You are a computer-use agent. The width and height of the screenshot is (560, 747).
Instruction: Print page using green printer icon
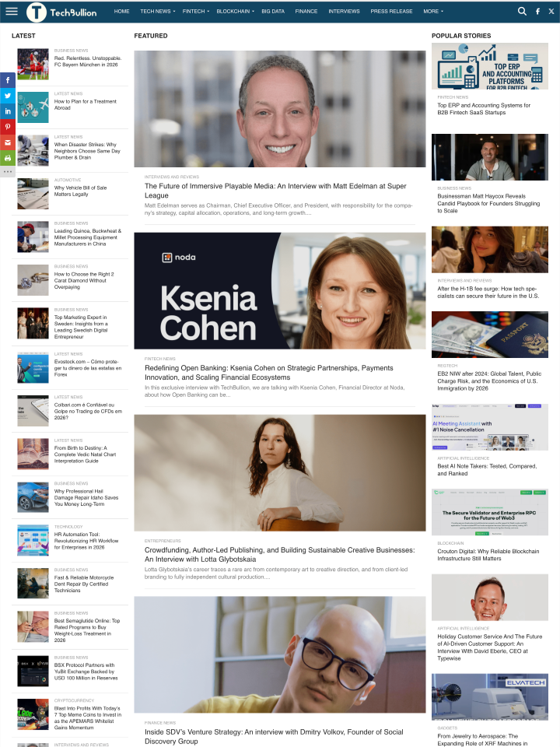click(8, 158)
